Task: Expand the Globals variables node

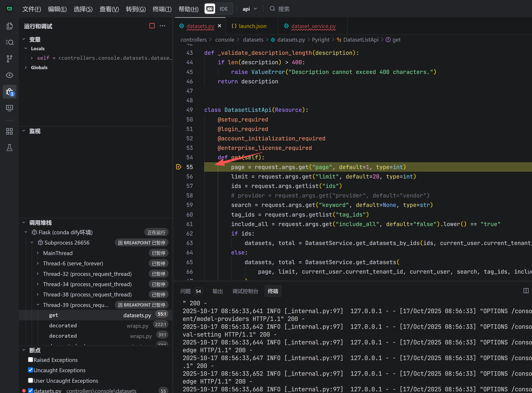Action: click(26, 68)
